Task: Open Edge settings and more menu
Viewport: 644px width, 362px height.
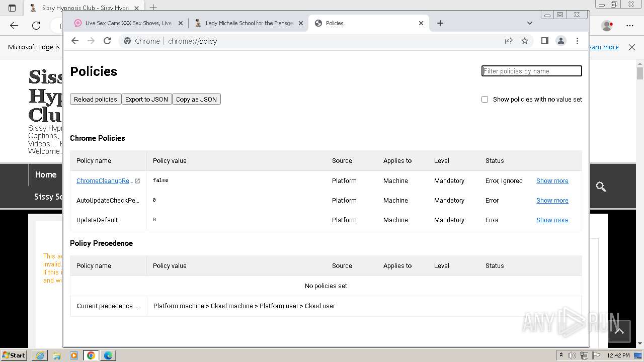Action: click(630, 25)
